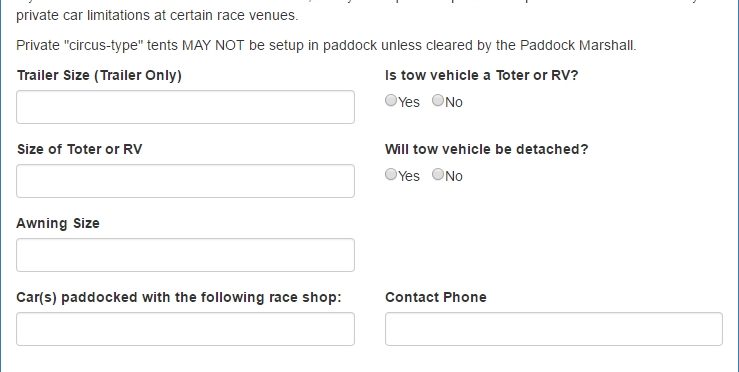Select No radio for tow vehicle detached
Image resolution: width=739 pixels, height=372 pixels.
coord(438,174)
